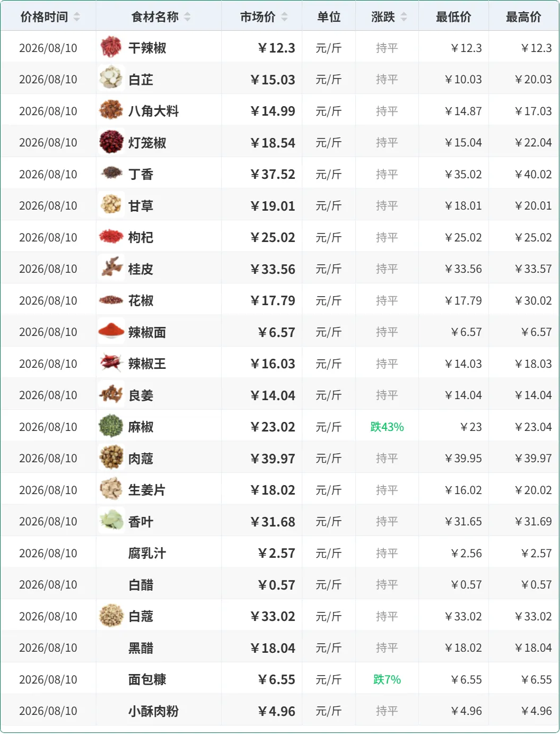Image resolution: width=560 pixels, height=734 pixels.
Task: Click the 干辣椒 product thumbnail
Action: (111, 48)
